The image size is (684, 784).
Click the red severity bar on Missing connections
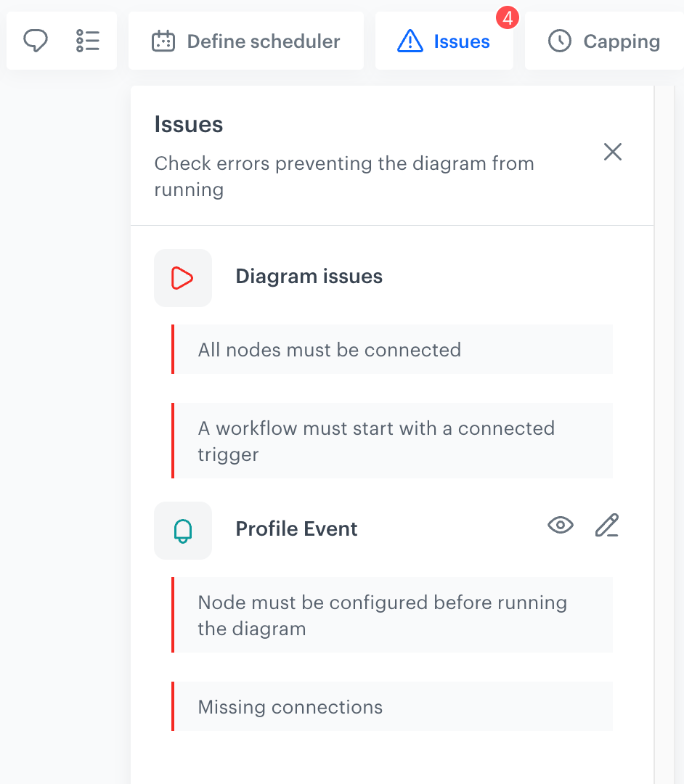point(174,706)
